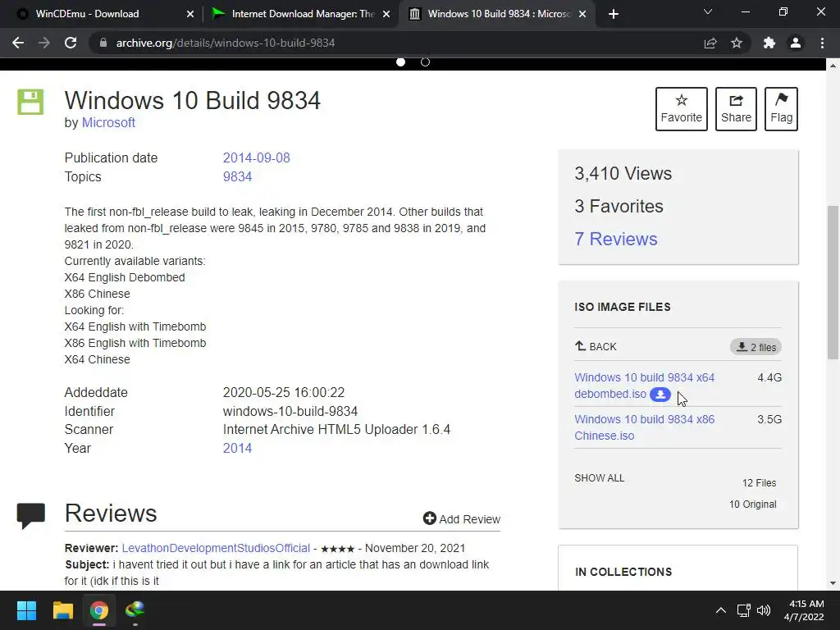This screenshot has height=630, width=840.
Task: Open File Explorer from taskbar
Action: 62,610
